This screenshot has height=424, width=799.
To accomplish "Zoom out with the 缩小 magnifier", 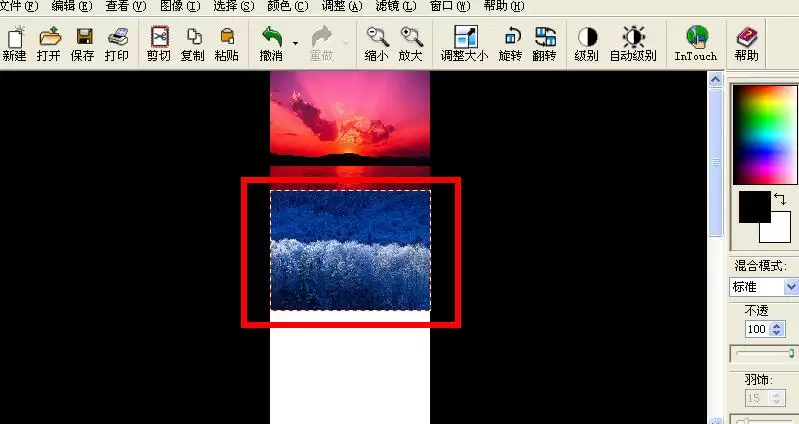I will pyautogui.click(x=378, y=37).
